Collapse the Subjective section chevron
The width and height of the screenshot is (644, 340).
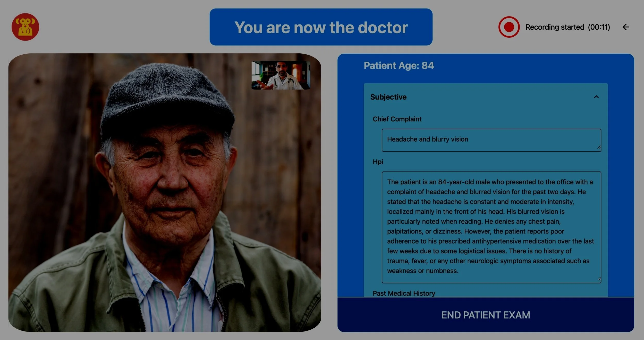pos(596,97)
